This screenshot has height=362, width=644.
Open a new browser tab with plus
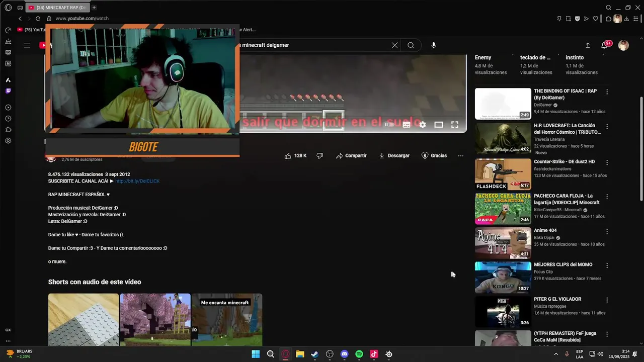tap(94, 8)
